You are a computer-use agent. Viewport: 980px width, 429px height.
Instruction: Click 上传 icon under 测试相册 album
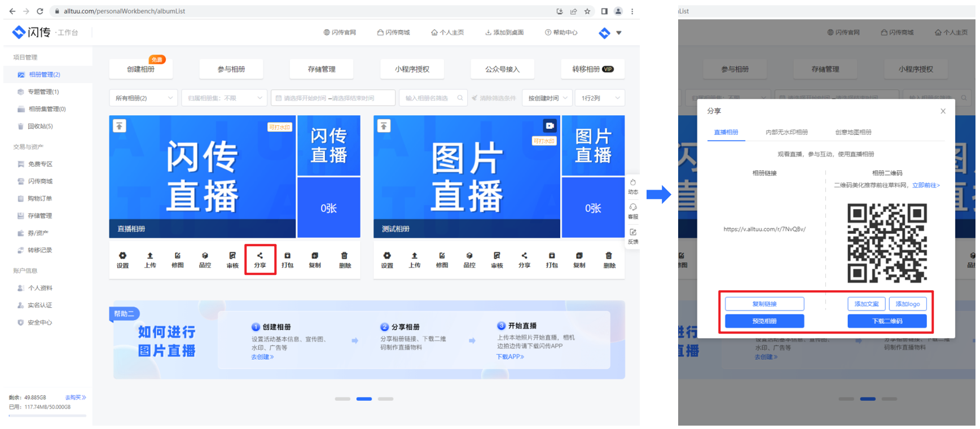pos(415,260)
